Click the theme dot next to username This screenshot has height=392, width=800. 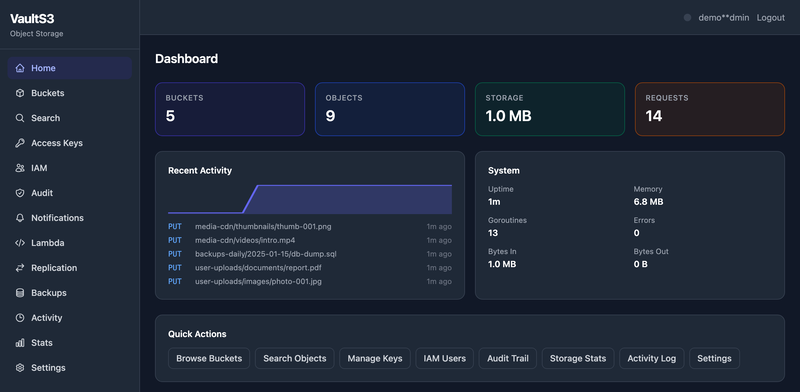point(687,18)
